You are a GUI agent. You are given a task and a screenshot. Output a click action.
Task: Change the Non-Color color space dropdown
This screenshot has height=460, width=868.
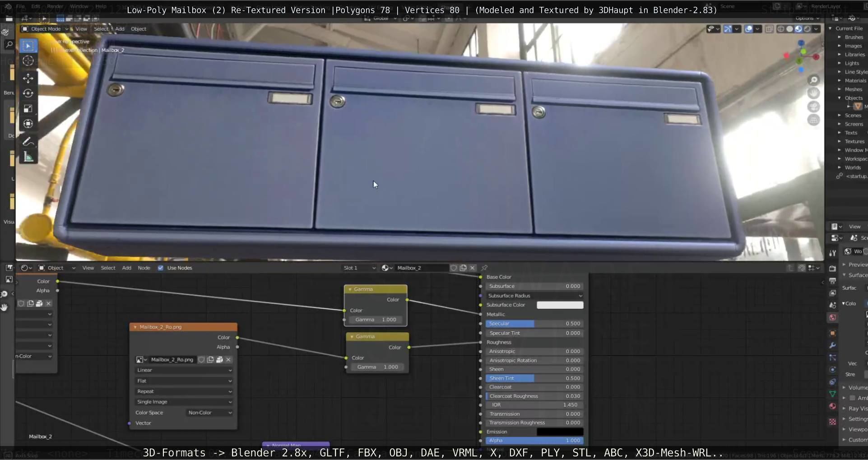(210, 413)
